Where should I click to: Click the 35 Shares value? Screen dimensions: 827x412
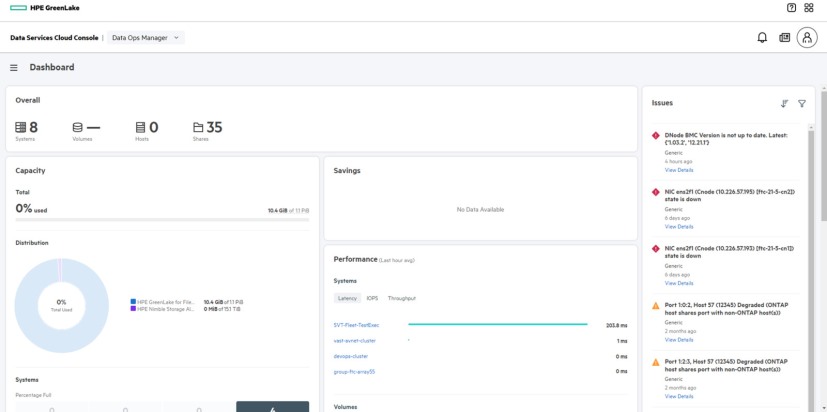click(214, 127)
